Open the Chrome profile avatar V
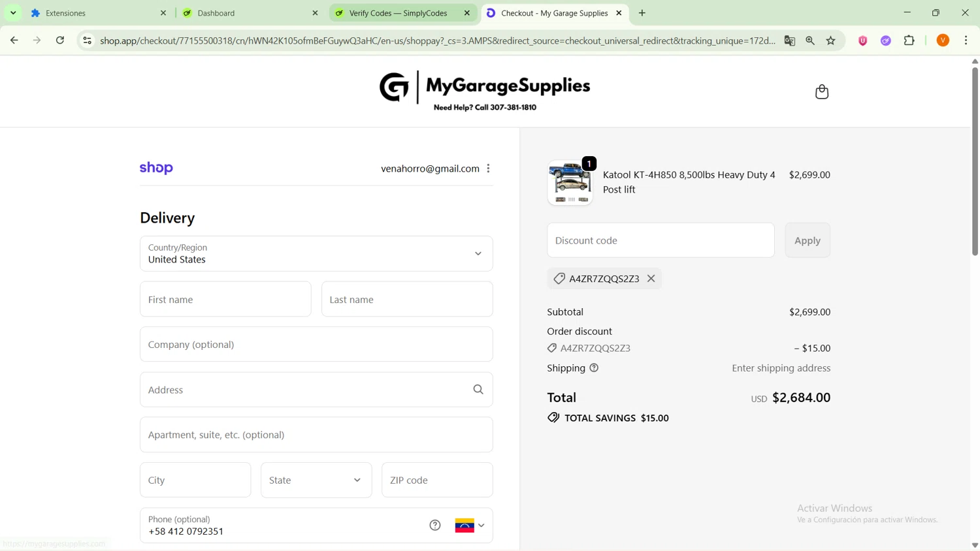This screenshot has width=980, height=551. coord(943,40)
